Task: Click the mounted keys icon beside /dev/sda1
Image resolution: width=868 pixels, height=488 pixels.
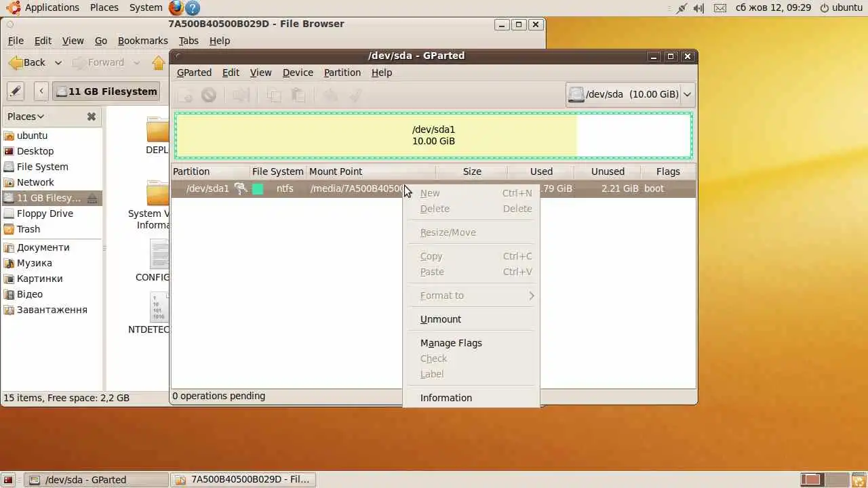Action: tap(241, 188)
